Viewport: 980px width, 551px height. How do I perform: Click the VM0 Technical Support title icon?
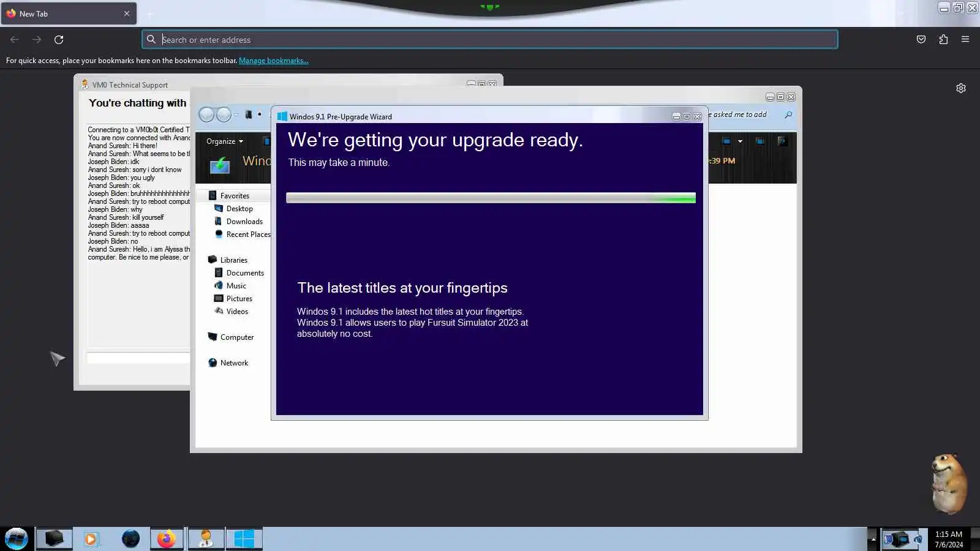coord(85,84)
